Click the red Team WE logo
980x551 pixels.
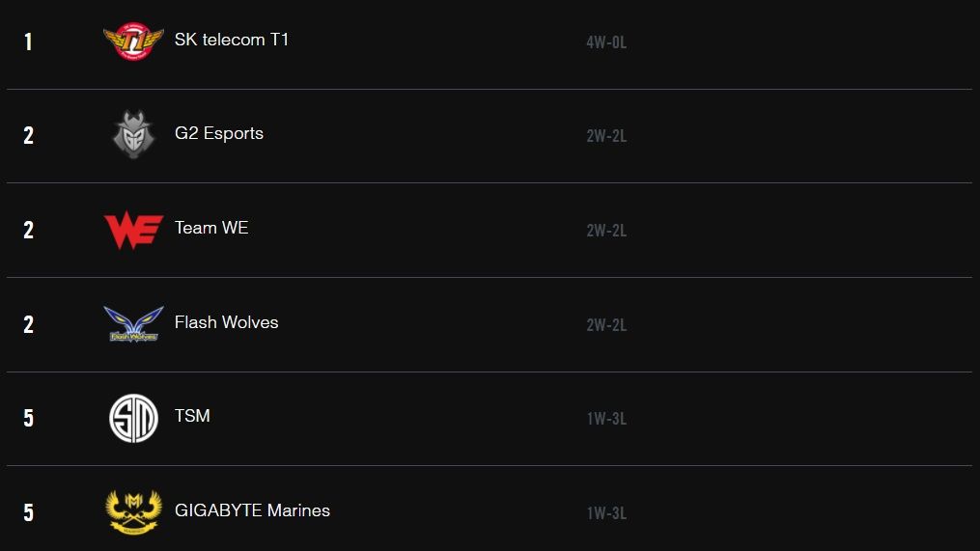[x=133, y=230]
